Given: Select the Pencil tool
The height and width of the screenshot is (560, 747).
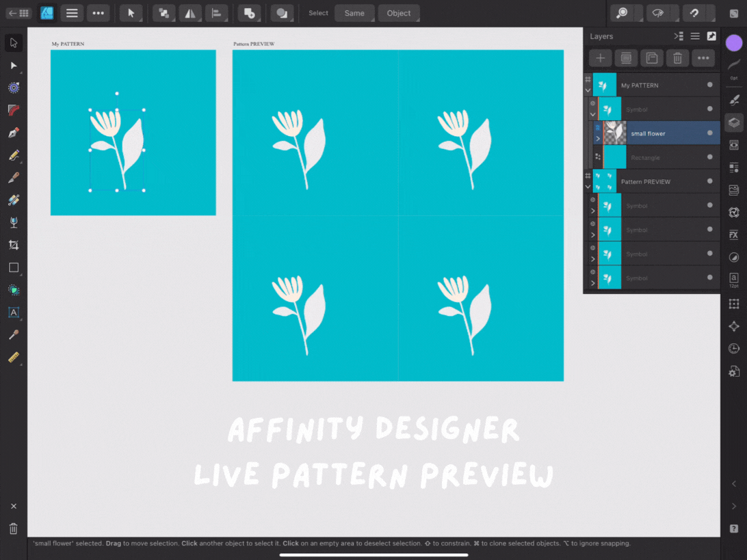Looking at the screenshot, I should (14, 155).
